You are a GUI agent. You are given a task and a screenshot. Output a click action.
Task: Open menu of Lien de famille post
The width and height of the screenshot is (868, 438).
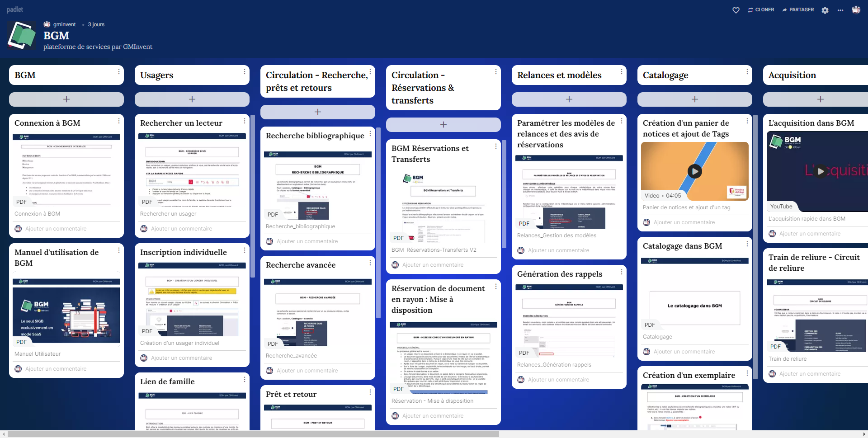pyautogui.click(x=245, y=380)
